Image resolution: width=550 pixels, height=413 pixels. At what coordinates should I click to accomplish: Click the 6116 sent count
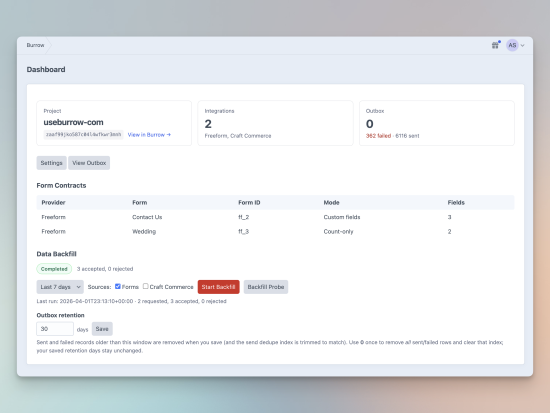[x=407, y=136]
